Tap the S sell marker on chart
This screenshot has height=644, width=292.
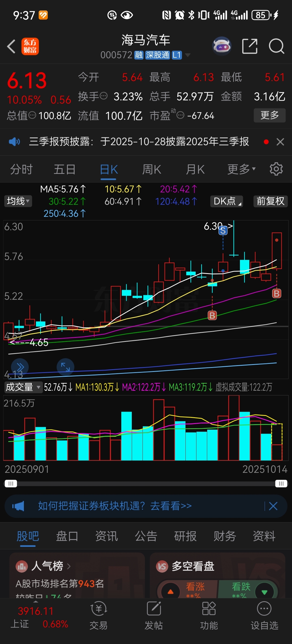[x=223, y=230]
